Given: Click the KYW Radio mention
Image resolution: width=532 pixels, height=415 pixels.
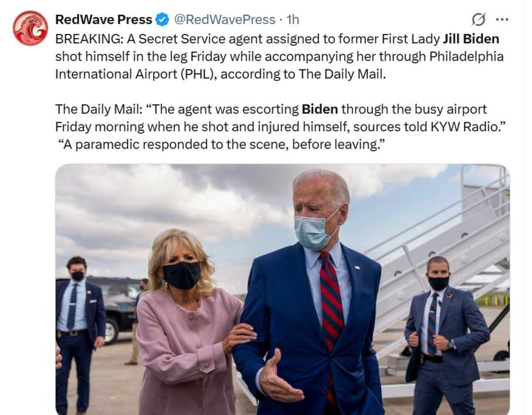Looking at the screenshot, I should coord(464,126).
